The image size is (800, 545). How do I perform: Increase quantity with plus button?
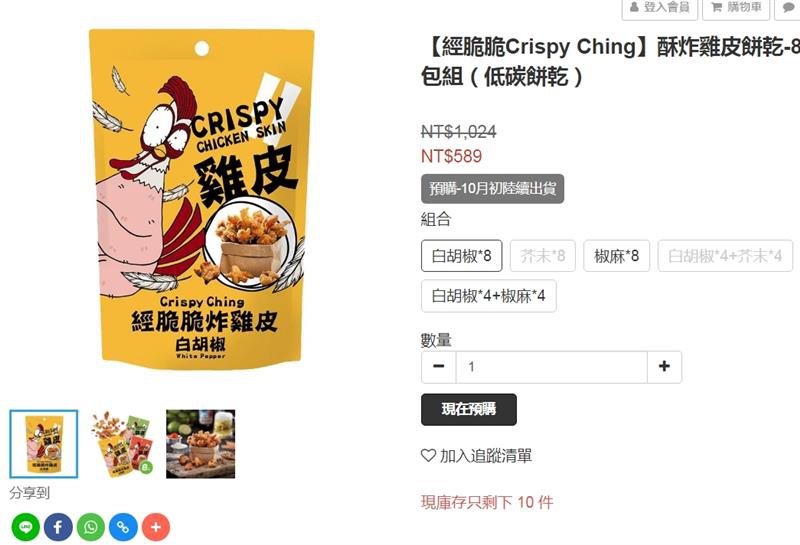pos(664,366)
